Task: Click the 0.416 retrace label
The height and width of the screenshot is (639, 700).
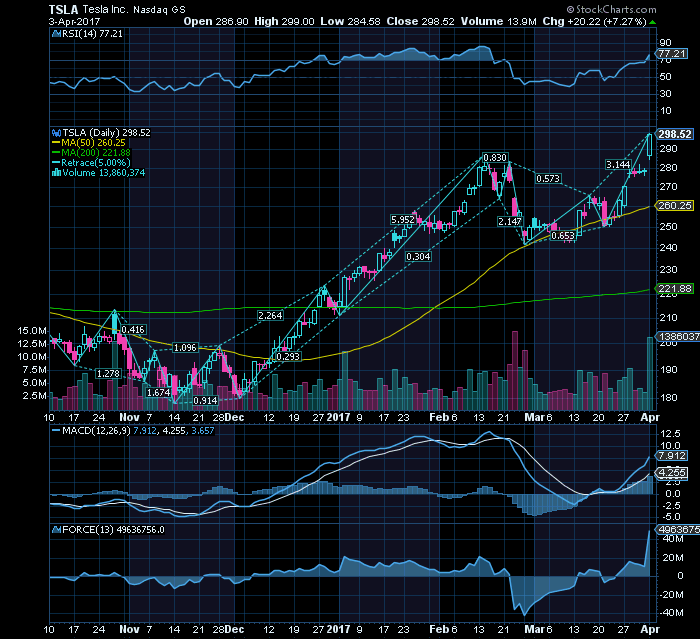Action: point(133,330)
